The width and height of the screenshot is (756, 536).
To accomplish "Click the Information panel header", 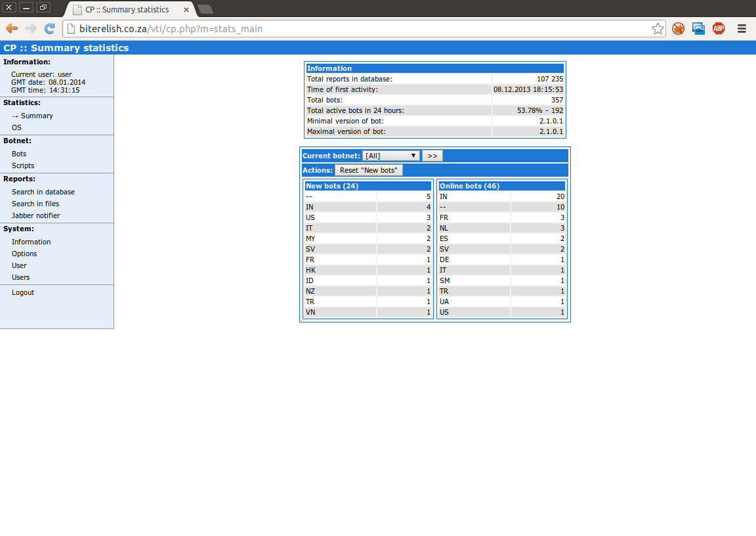I will pyautogui.click(x=435, y=68).
